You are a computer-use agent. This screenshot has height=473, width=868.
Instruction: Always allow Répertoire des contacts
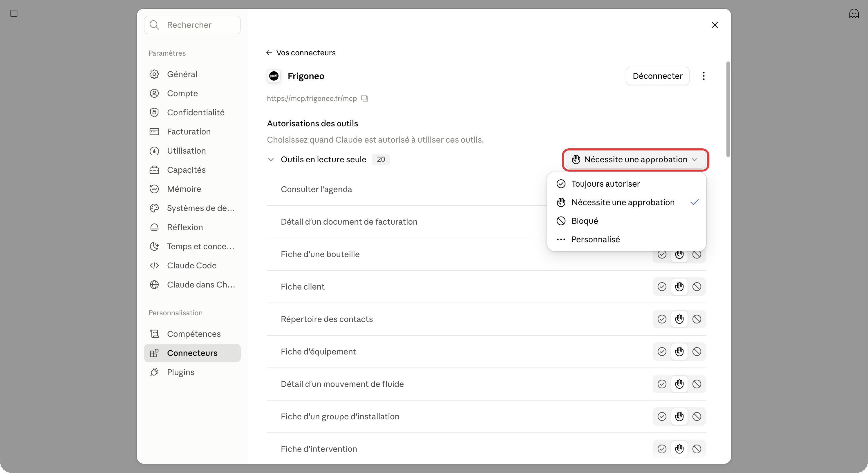(x=662, y=319)
